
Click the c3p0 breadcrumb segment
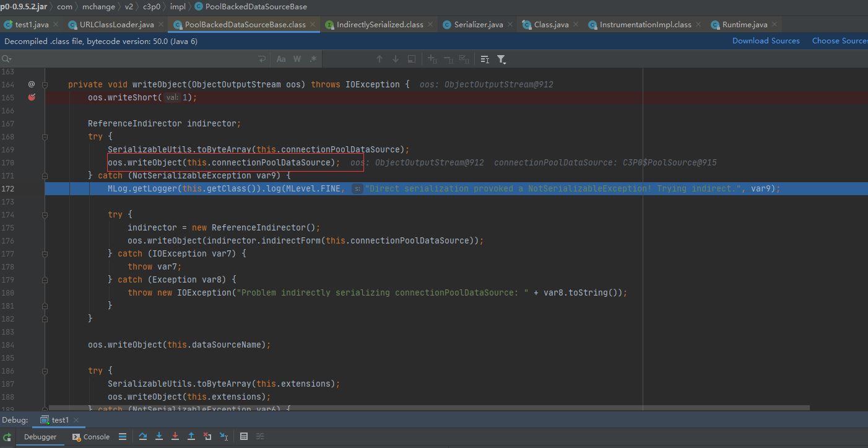tap(152, 7)
